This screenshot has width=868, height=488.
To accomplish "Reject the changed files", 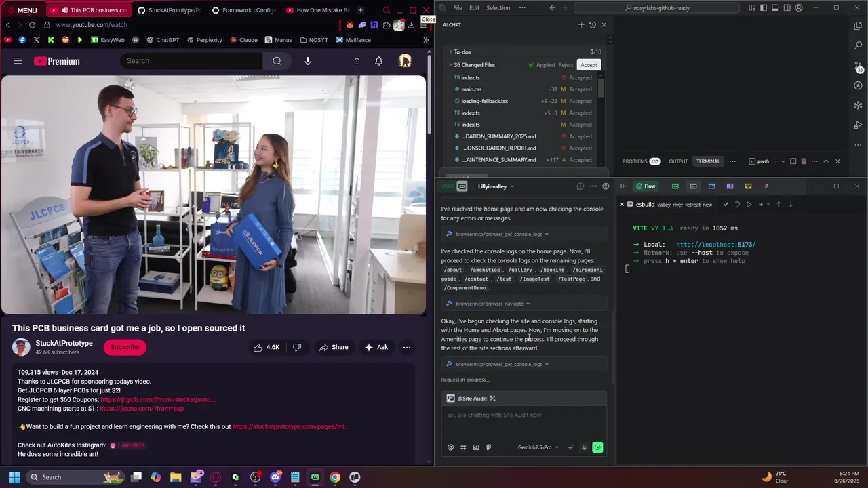I will coord(566,65).
